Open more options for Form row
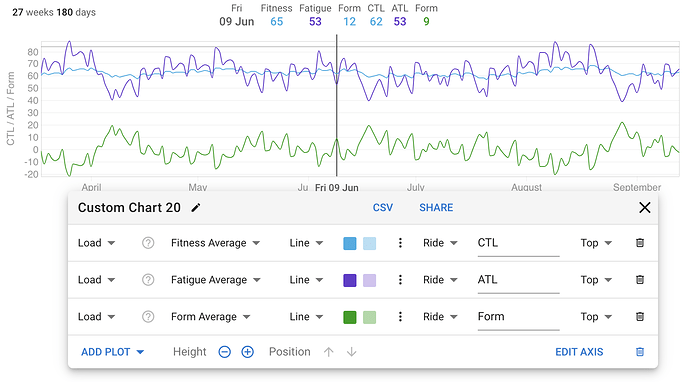Viewport: 690px width, 382px height. (x=400, y=317)
